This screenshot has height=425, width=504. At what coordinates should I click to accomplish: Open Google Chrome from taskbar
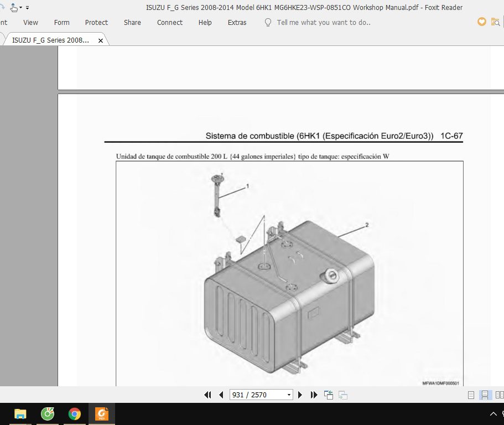[75, 414]
